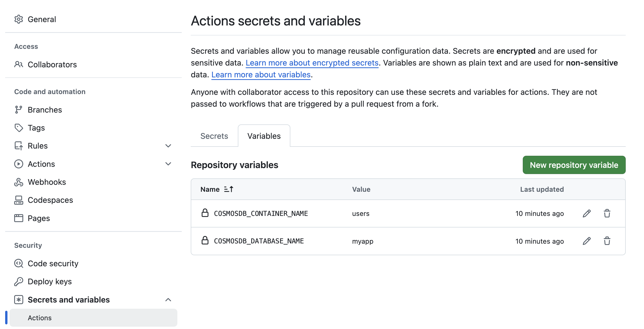Select the Deploy keys icon

[x=19, y=281]
